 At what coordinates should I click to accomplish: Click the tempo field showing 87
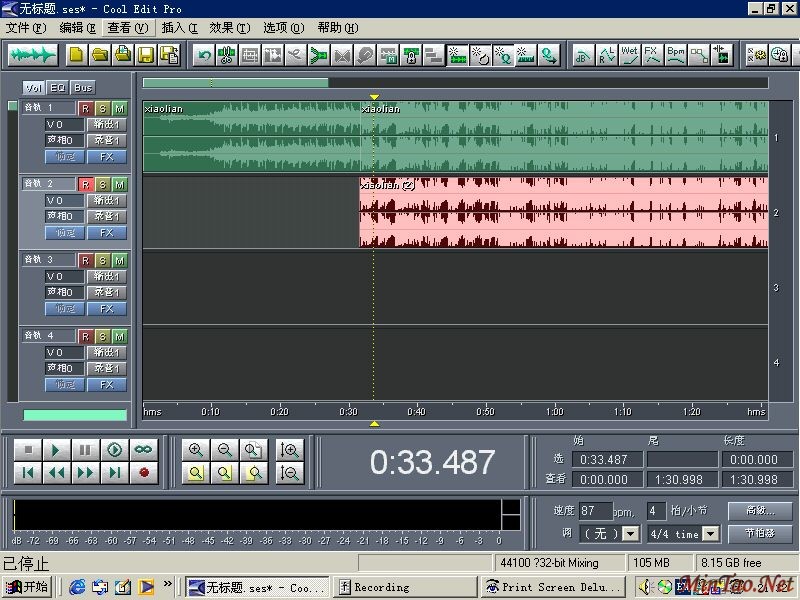coord(595,510)
